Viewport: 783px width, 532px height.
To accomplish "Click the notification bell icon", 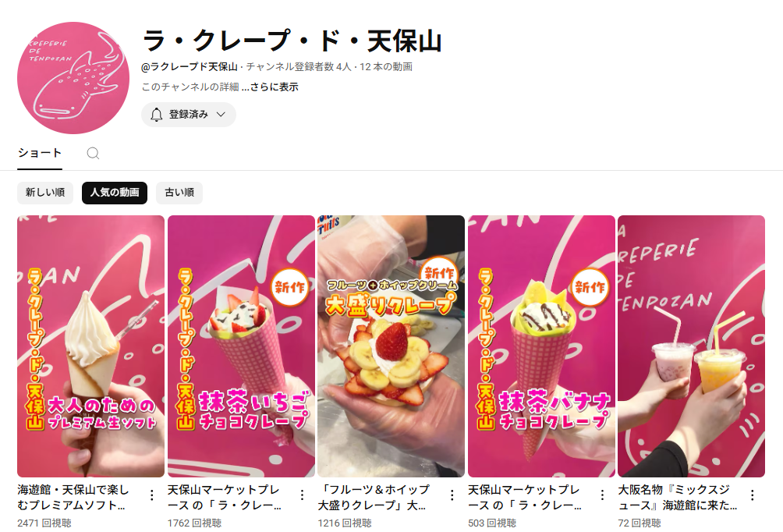I will tap(156, 115).
